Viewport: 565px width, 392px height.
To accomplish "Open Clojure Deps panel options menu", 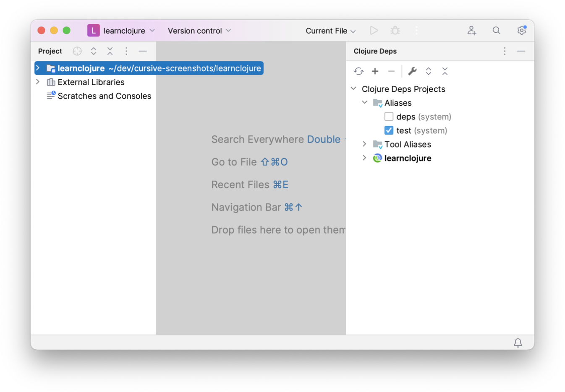I will [x=505, y=51].
